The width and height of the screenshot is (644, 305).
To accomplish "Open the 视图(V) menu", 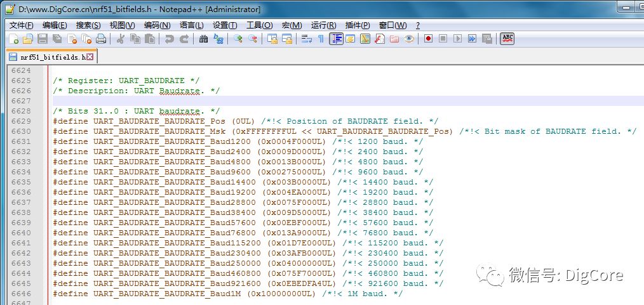I will coord(122,25).
